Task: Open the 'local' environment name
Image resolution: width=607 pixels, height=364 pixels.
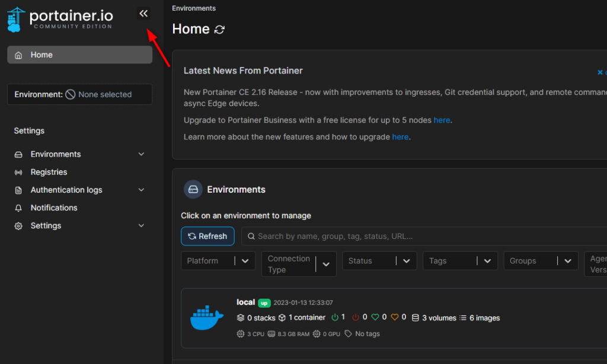Action: pos(246,302)
